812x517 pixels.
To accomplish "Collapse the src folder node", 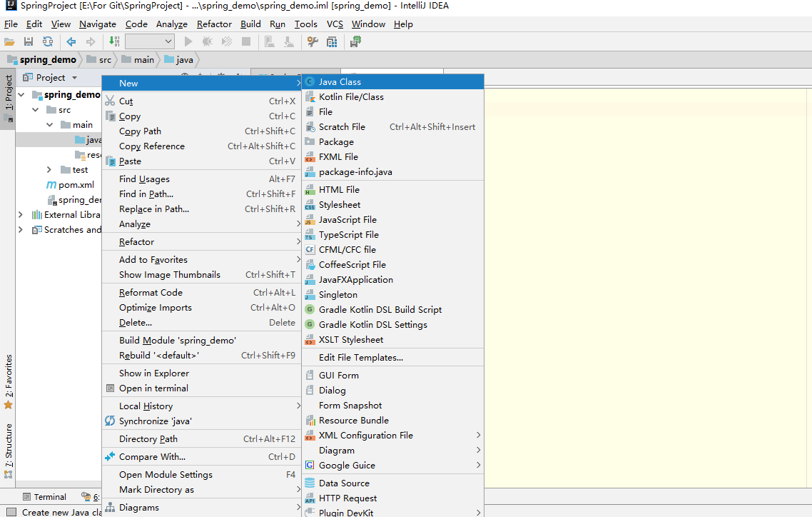I will [x=35, y=110].
